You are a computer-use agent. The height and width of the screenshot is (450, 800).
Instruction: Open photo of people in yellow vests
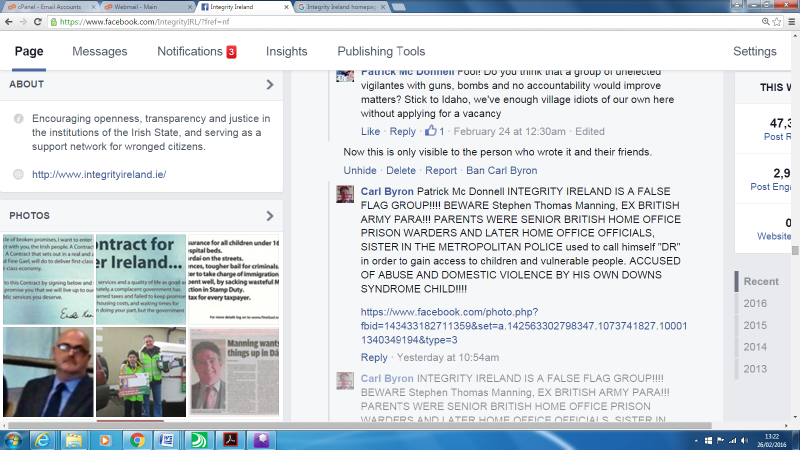pyautogui.click(x=141, y=372)
